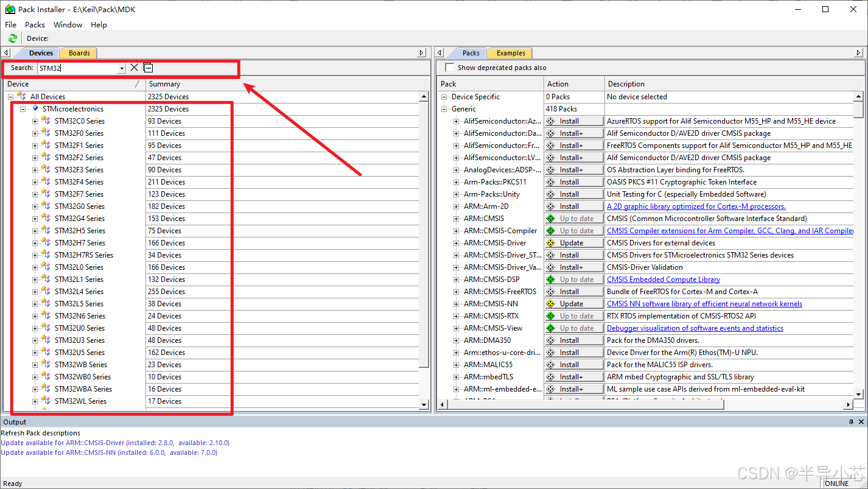Viewport: 868px width, 489px height.
Task: Click the STM32G0 Series device icon
Action: click(46, 206)
